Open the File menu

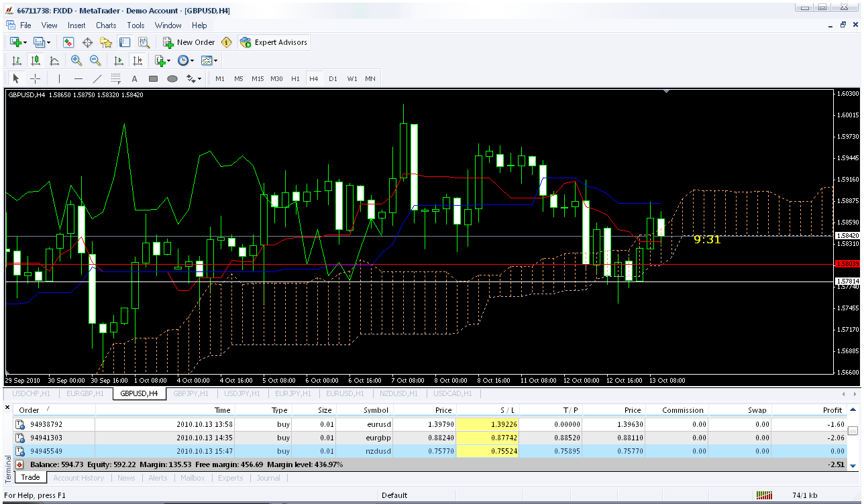click(x=25, y=25)
